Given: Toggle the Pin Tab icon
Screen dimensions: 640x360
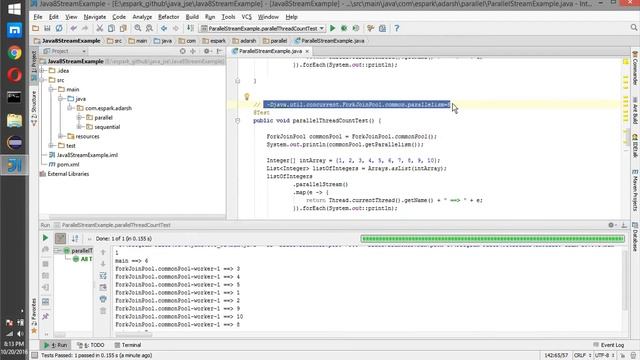Looking at the screenshot, I should coord(45,316).
